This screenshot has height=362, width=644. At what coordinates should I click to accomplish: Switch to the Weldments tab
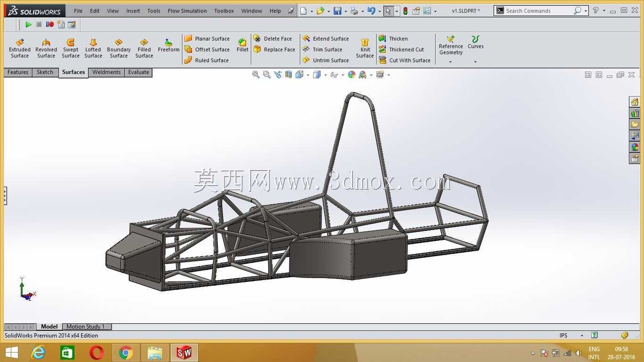point(107,72)
